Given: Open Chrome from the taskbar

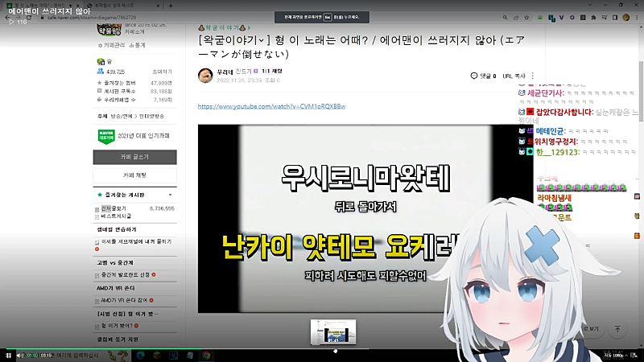Looking at the screenshot, I should tap(206, 356).
